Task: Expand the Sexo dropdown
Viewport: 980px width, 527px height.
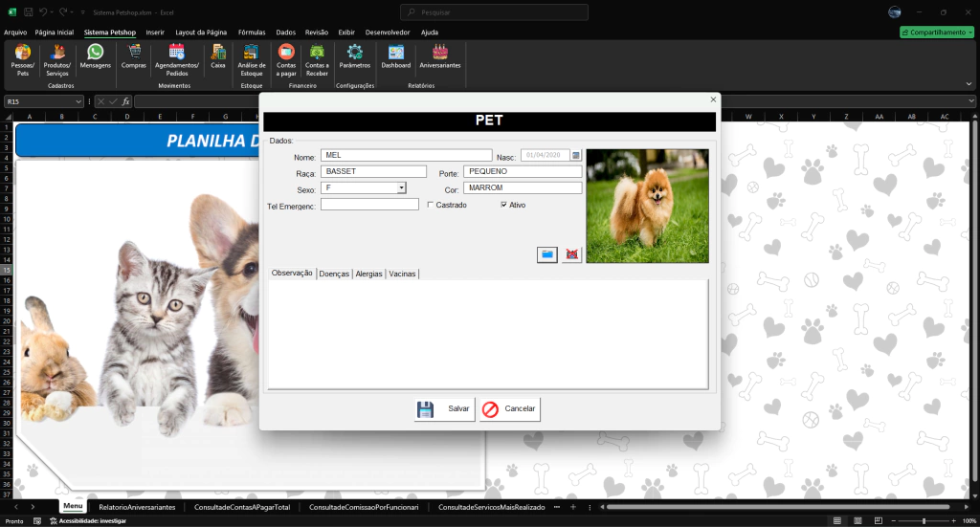Action: [402, 188]
